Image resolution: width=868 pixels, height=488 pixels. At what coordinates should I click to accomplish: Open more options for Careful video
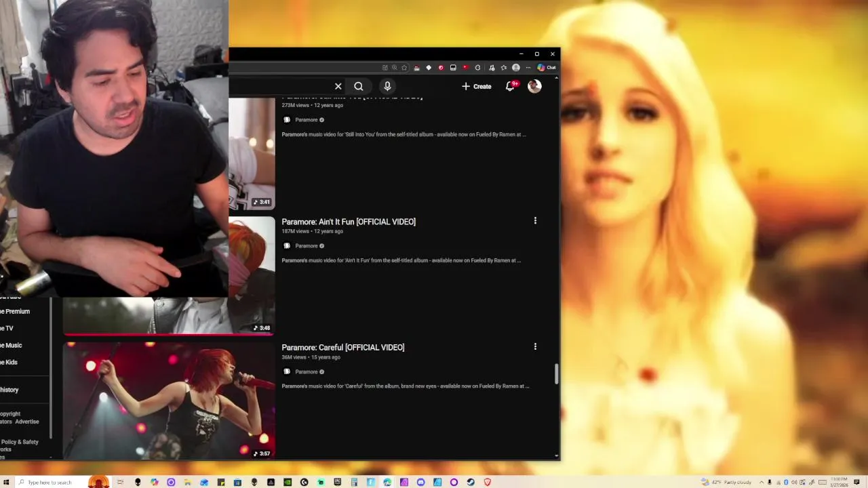pos(535,346)
